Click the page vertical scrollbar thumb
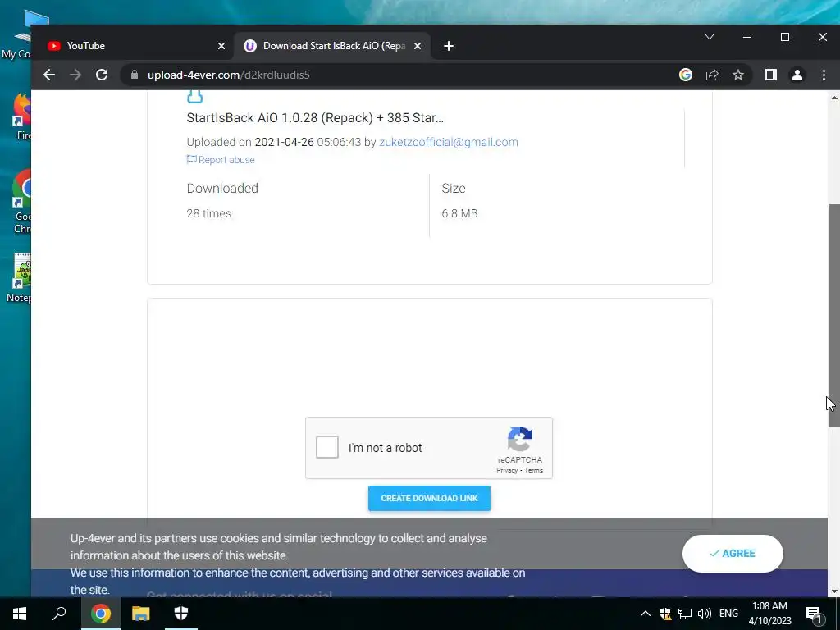This screenshot has height=630, width=840. coord(833,316)
